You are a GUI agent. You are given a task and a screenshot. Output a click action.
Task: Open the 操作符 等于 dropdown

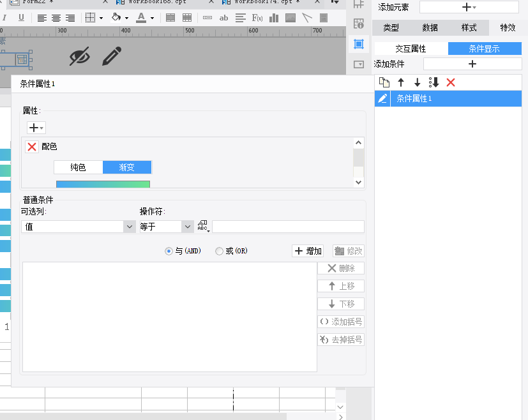pos(187,227)
